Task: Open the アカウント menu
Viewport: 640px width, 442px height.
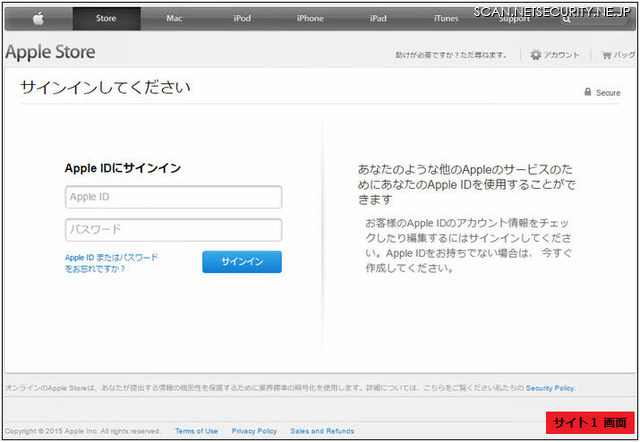Action: 561,55
